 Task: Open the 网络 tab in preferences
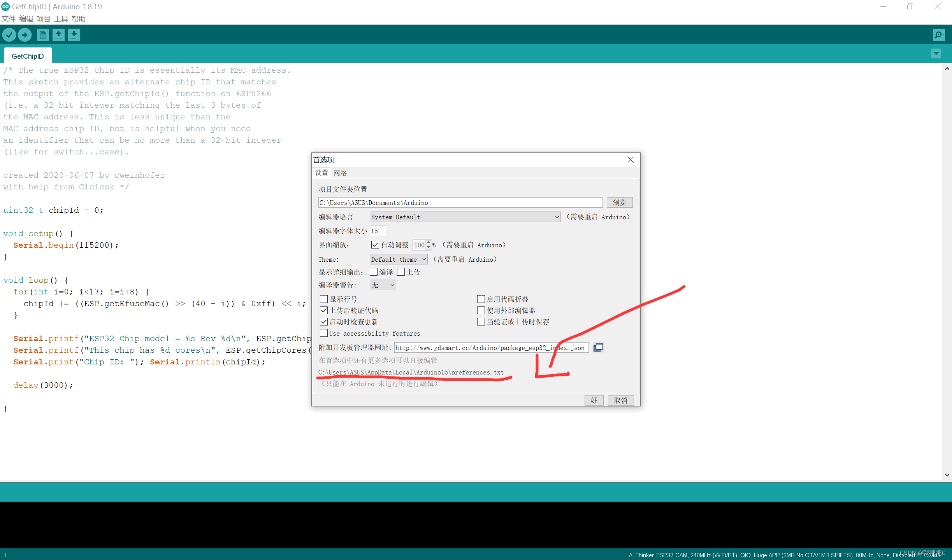click(341, 173)
